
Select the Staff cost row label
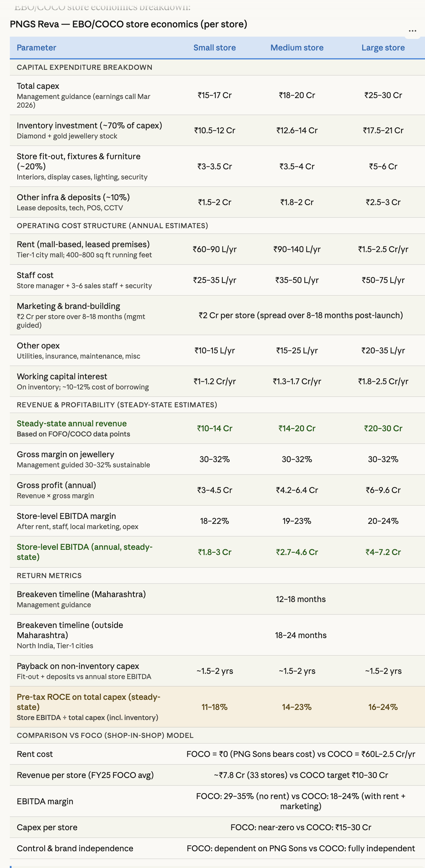coord(35,275)
